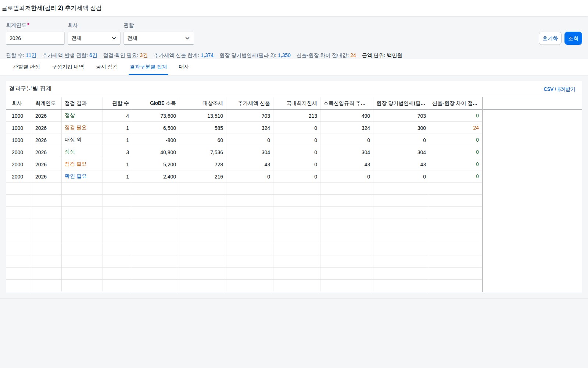Image resolution: width=588 pixels, height=368 pixels.
Task: Sort by 회사 column header
Action: 19,103
